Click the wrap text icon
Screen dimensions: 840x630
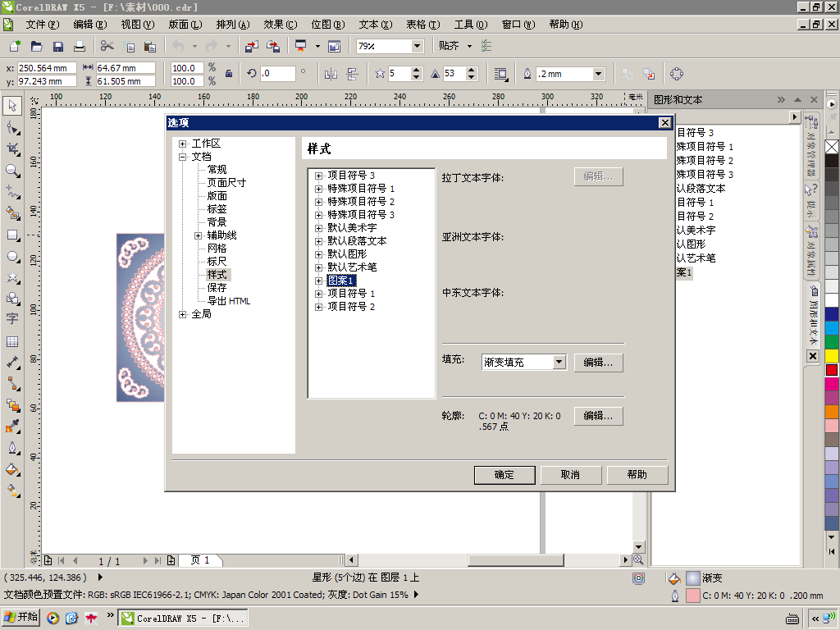tap(500, 74)
